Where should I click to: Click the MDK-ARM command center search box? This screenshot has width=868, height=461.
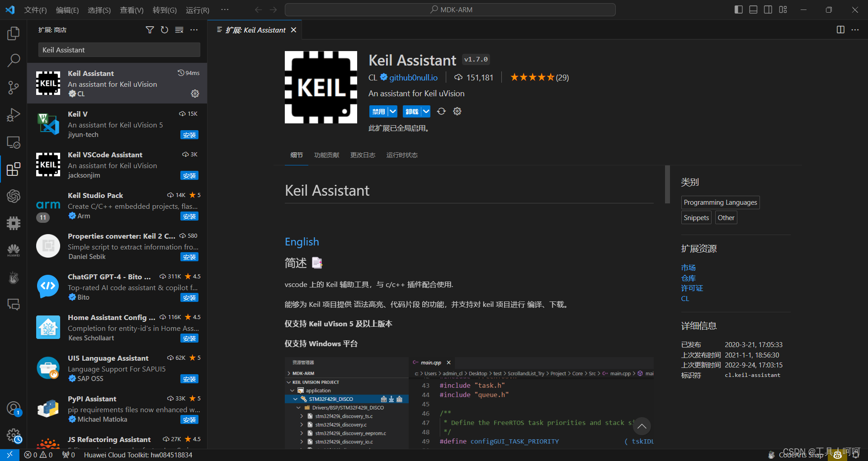point(450,9)
